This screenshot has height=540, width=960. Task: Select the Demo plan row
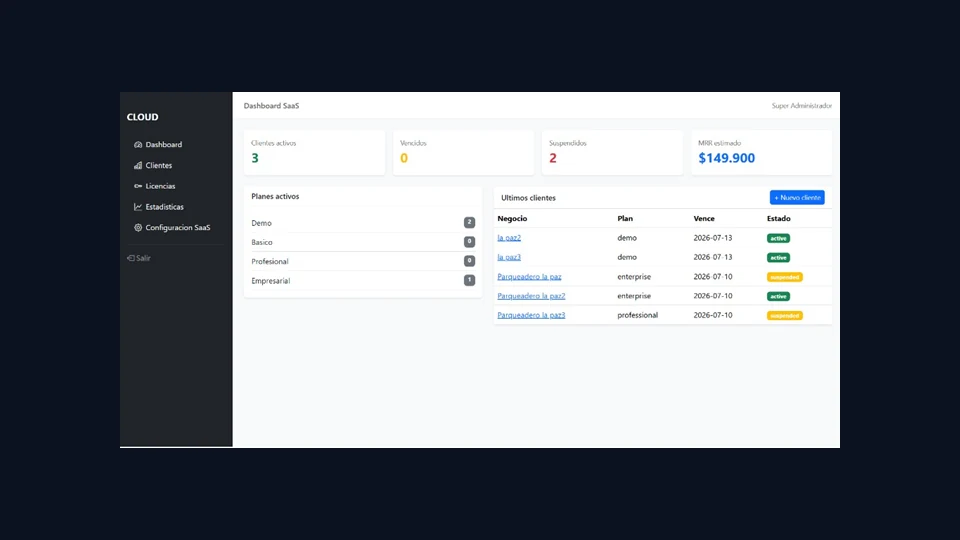point(362,223)
